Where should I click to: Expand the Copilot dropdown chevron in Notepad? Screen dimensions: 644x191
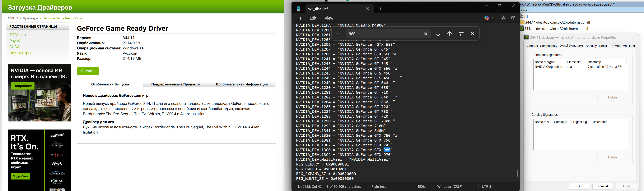pyautogui.click(x=493, y=18)
